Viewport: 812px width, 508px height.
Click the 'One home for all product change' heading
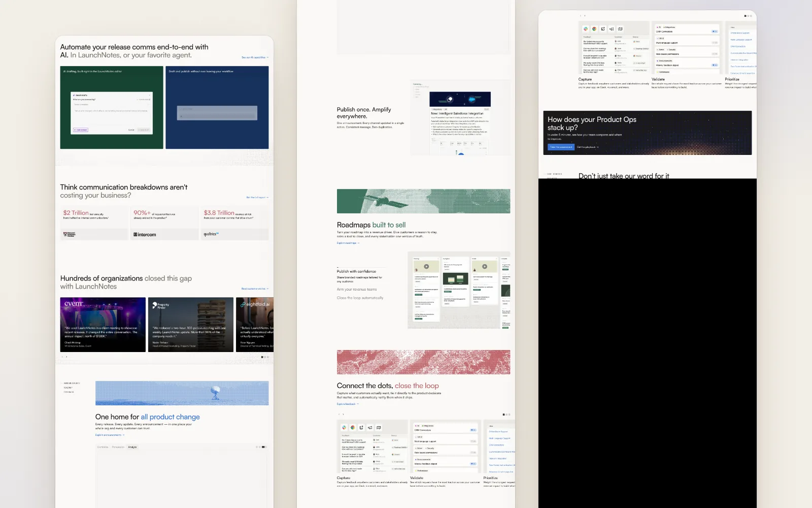148,417
